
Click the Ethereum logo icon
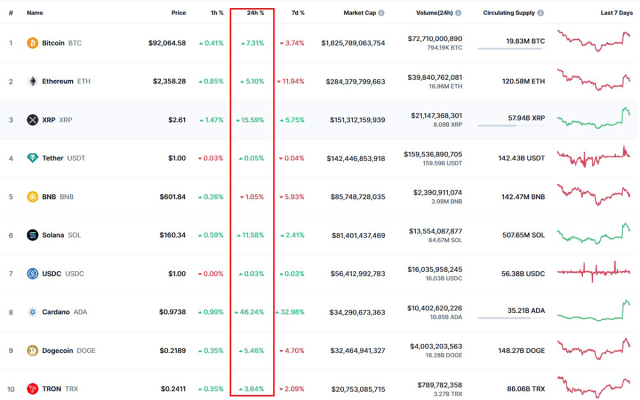click(x=32, y=81)
